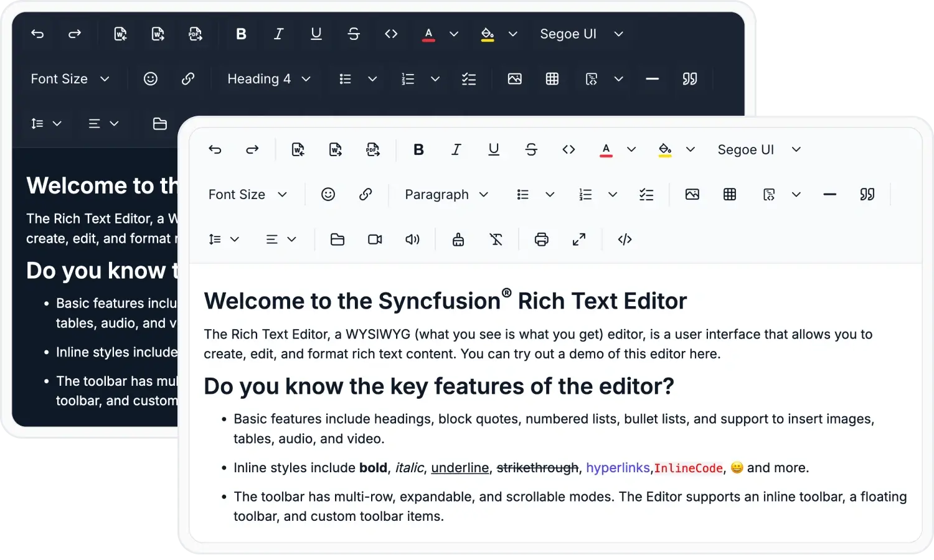This screenshot has width=934, height=560.
Task: Toggle block quote in dark editor
Action: [690, 79]
